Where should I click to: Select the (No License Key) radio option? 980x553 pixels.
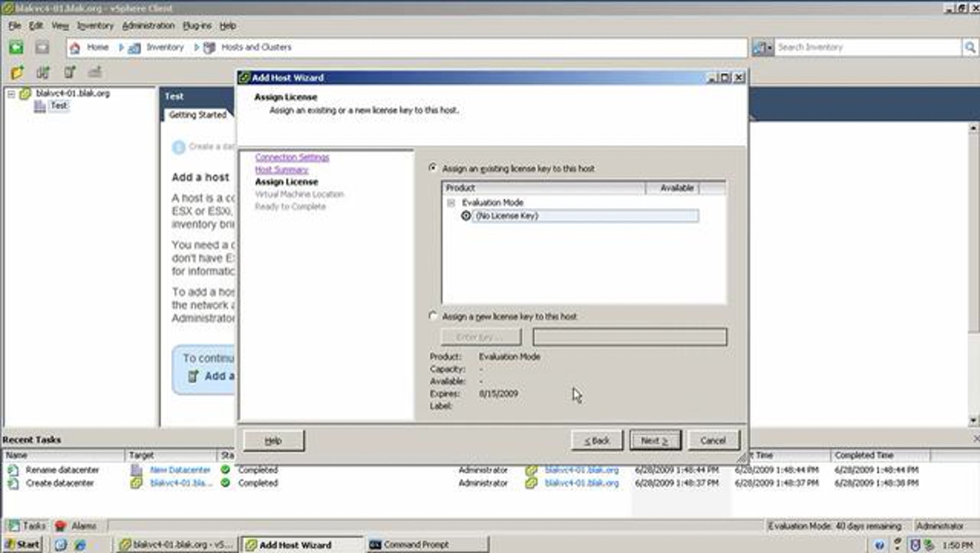pyautogui.click(x=465, y=216)
